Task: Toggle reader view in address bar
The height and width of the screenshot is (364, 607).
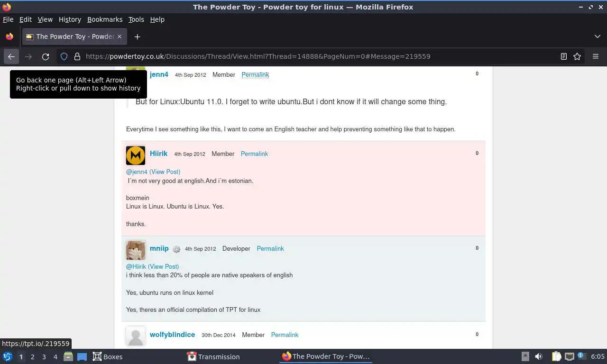Action: (564, 56)
